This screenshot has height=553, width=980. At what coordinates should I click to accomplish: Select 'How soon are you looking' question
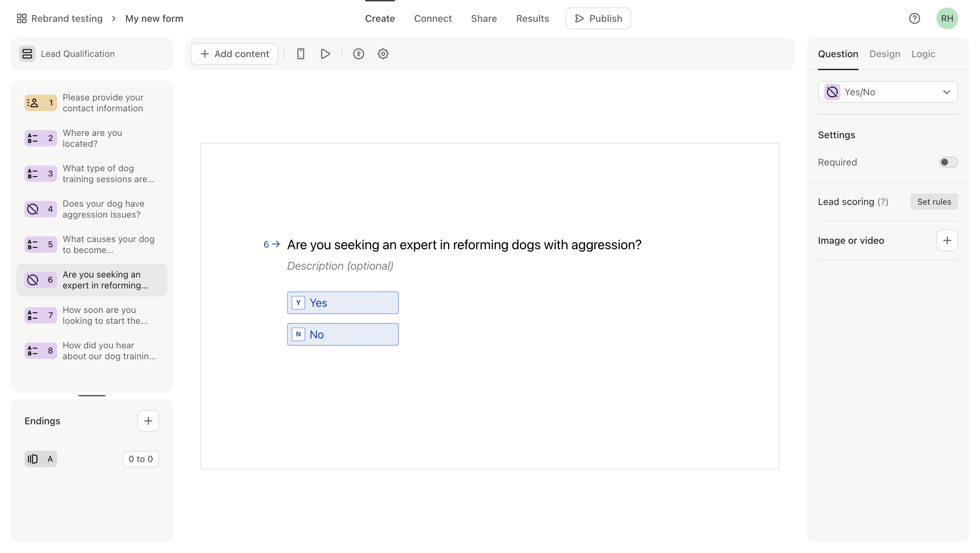(92, 315)
